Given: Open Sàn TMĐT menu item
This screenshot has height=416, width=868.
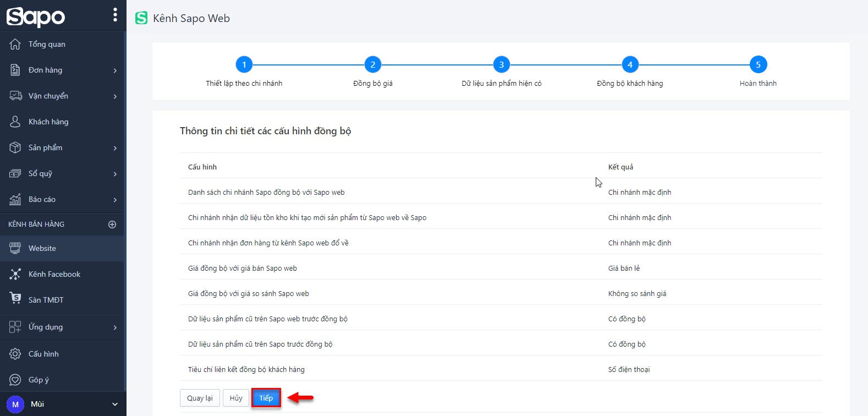Looking at the screenshot, I should (x=62, y=300).
